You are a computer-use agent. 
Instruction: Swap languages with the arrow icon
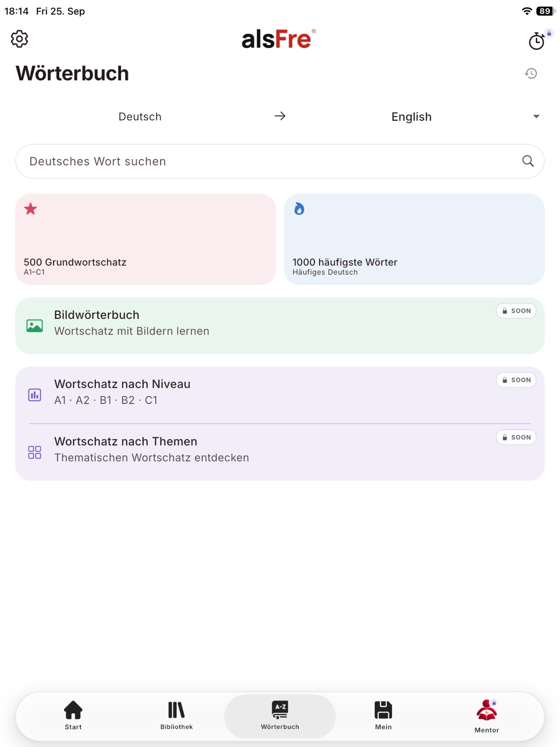280,116
